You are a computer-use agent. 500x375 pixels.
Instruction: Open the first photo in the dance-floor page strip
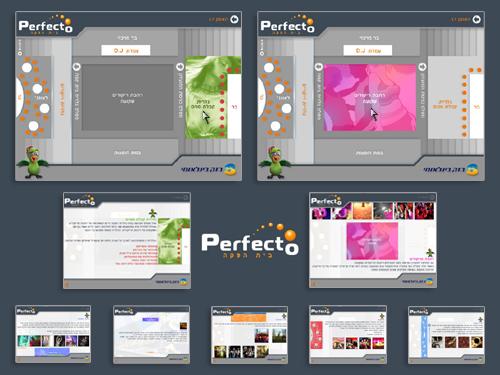point(321,213)
